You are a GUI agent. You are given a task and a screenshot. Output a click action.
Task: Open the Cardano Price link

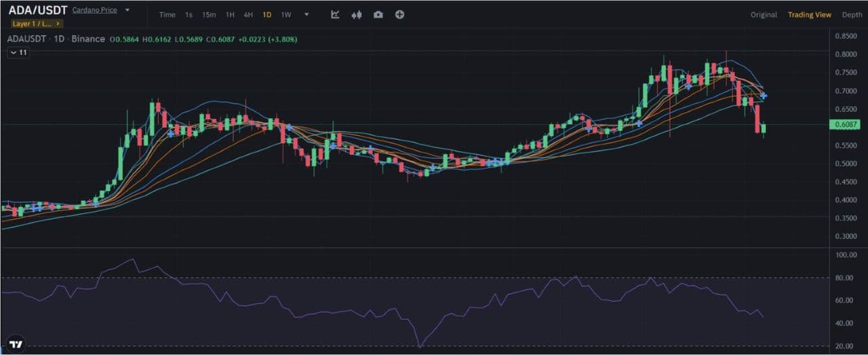tap(94, 10)
